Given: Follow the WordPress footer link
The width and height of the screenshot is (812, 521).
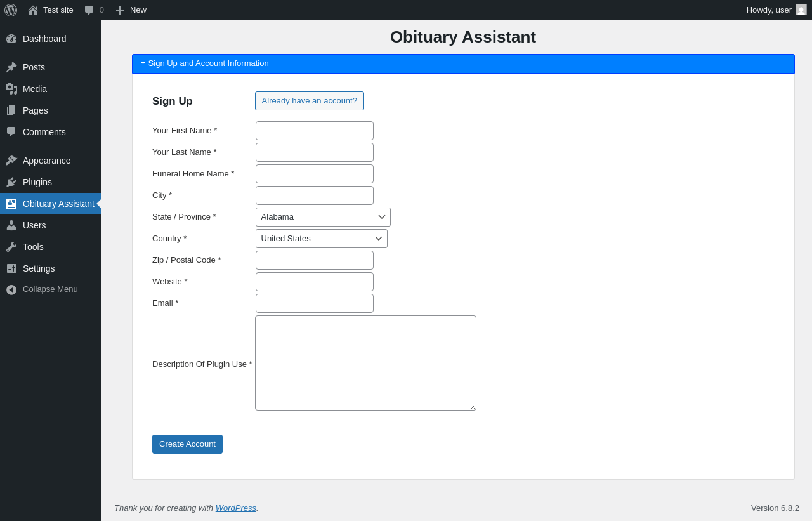Looking at the screenshot, I should point(236,508).
